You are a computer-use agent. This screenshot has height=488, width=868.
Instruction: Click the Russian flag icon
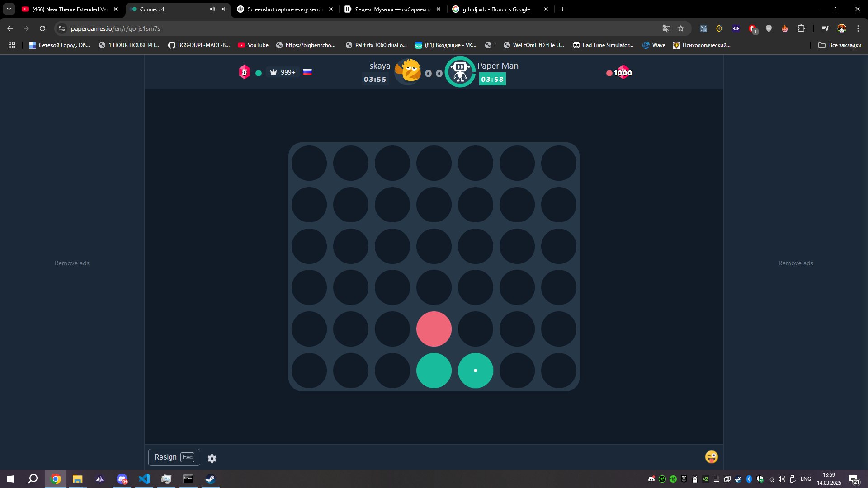307,72
